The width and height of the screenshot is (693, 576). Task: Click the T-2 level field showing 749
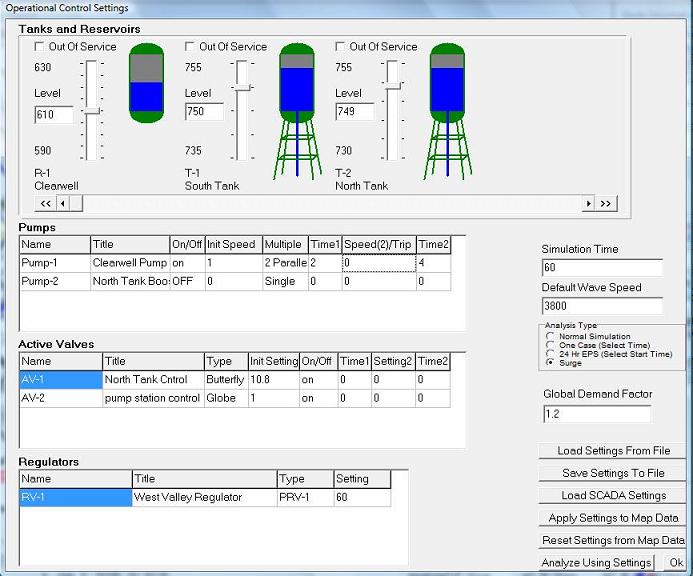[354, 111]
